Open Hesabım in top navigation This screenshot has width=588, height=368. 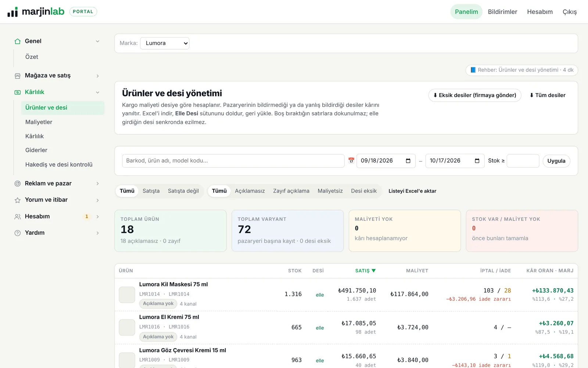[x=540, y=12]
